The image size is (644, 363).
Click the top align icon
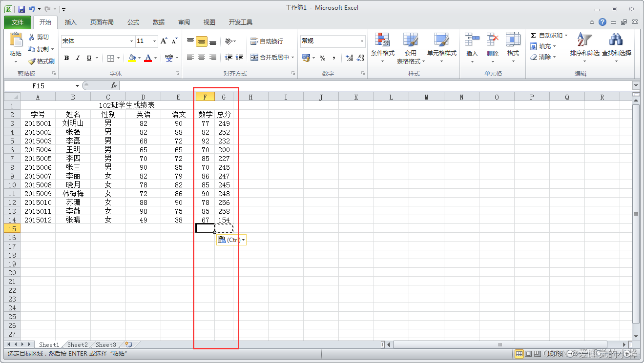(190, 41)
